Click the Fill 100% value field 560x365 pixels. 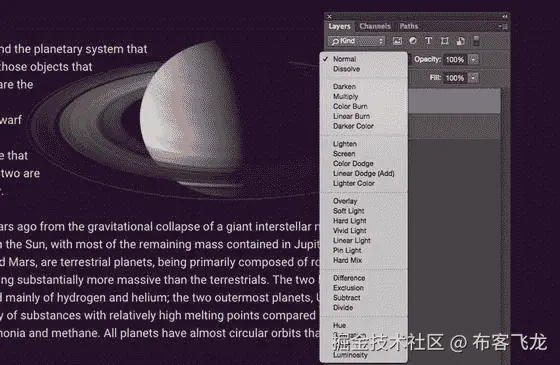[x=455, y=78]
